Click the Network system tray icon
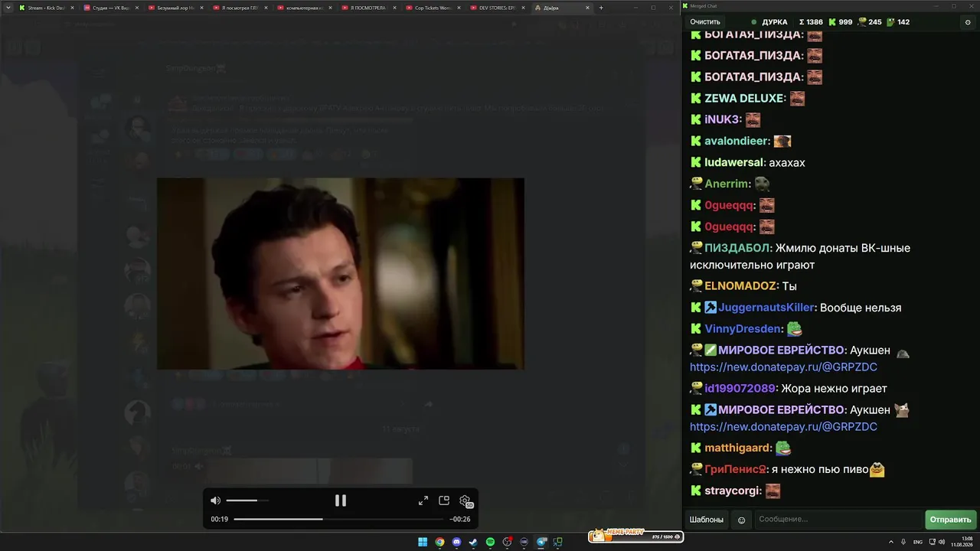Screen dimensions: 980x551 click(x=933, y=542)
